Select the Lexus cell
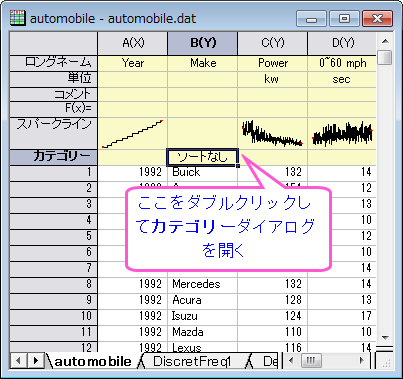 click(203, 347)
